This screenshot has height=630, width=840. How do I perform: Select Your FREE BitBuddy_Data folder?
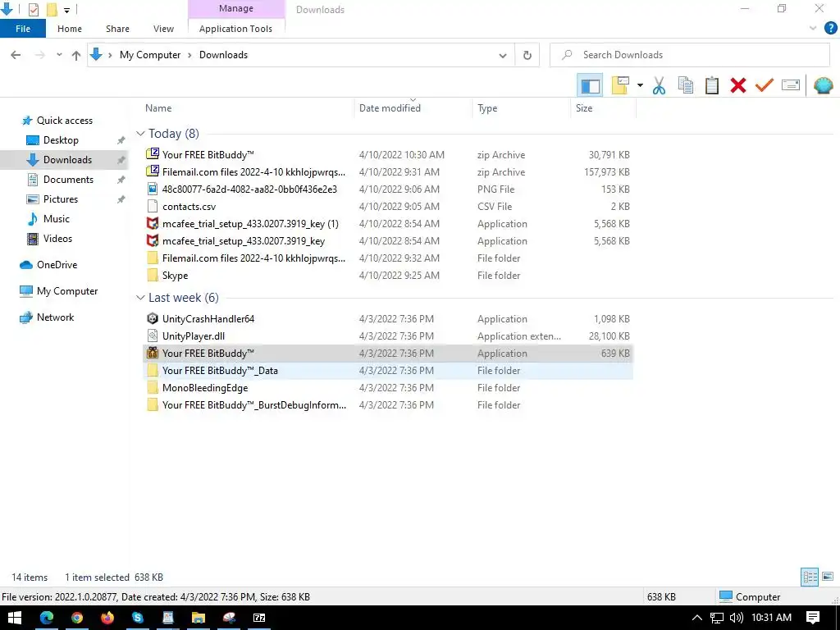pos(388,371)
